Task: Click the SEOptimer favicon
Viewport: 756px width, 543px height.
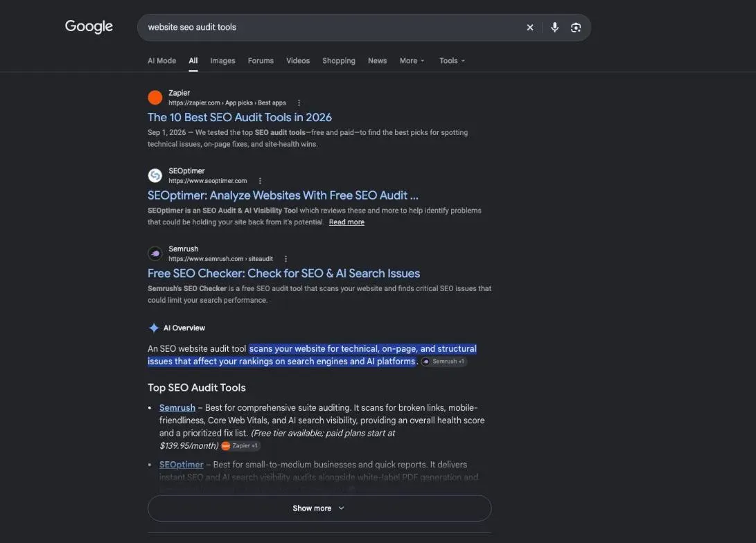Action: point(155,175)
